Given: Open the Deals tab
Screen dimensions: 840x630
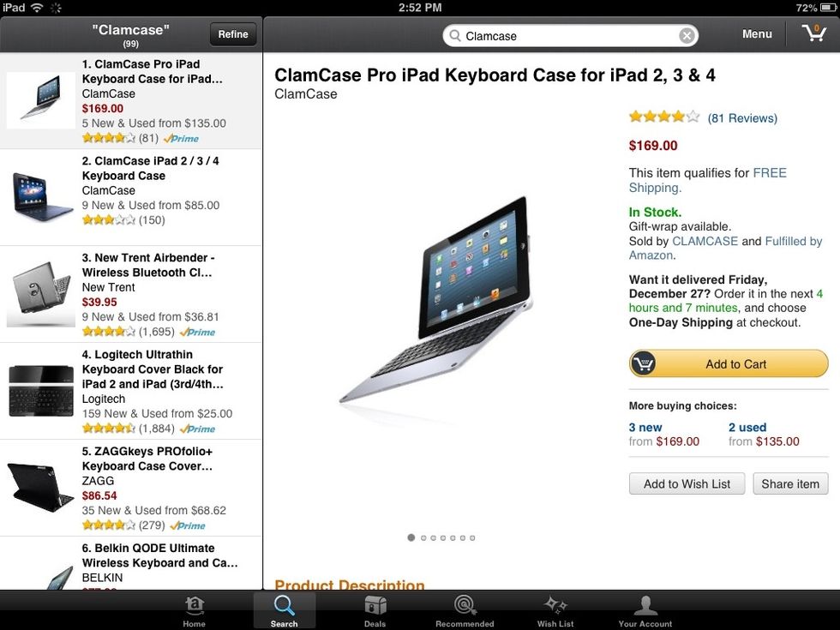Looking at the screenshot, I should (375, 610).
